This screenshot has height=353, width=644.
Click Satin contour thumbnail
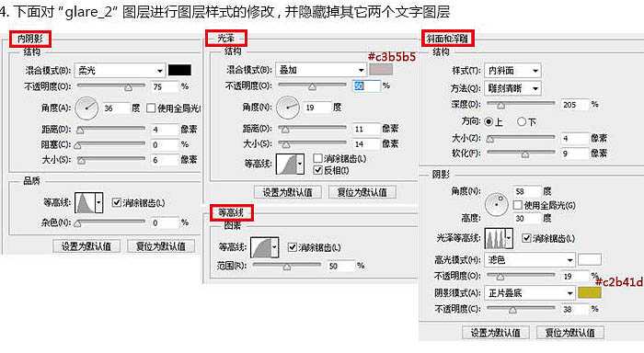click(x=286, y=165)
